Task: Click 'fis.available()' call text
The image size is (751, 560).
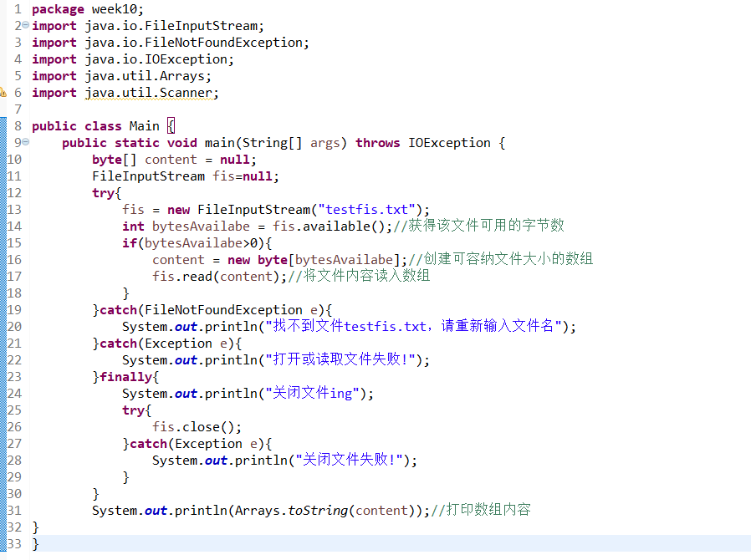Action: [x=329, y=227]
